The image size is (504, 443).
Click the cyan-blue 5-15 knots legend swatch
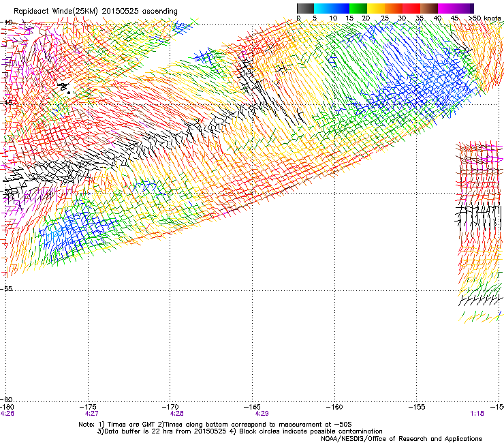point(332,8)
